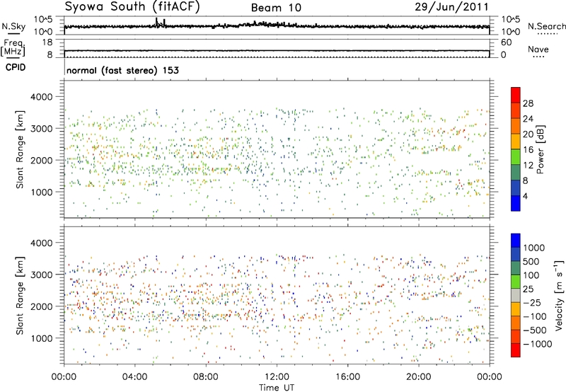The image size is (566, 392).
Task: Click 'Slant Range [km]' label of the power panel
Action: [x=20, y=149]
